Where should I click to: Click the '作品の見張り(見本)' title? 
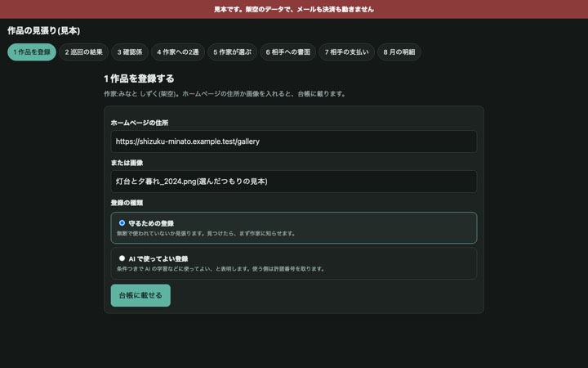click(x=44, y=31)
